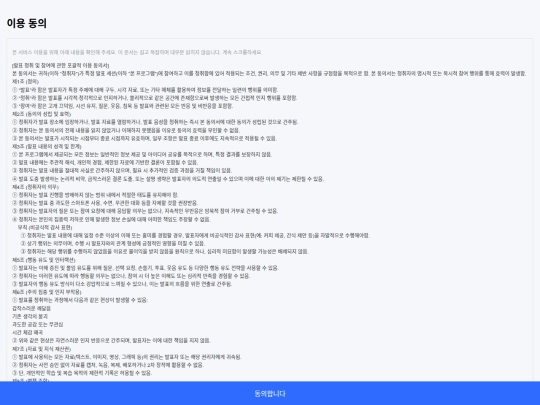Click the 이용 동의 page heading

[x=27, y=23]
